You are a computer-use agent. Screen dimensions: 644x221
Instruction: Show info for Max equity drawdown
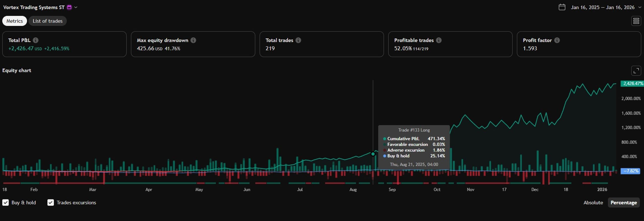pyautogui.click(x=193, y=40)
